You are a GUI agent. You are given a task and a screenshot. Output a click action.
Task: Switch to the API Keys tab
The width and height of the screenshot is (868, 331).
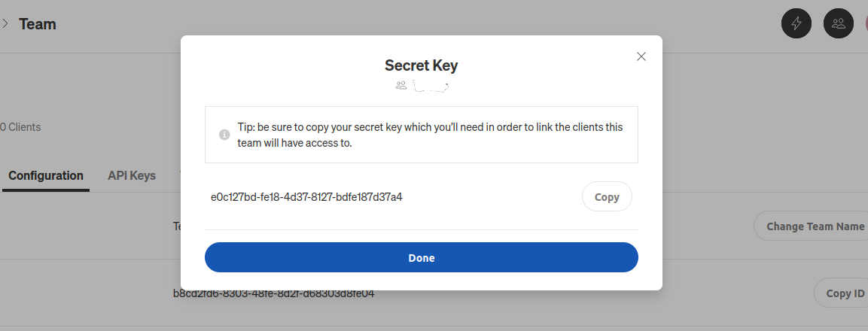[x=132, y=175]
